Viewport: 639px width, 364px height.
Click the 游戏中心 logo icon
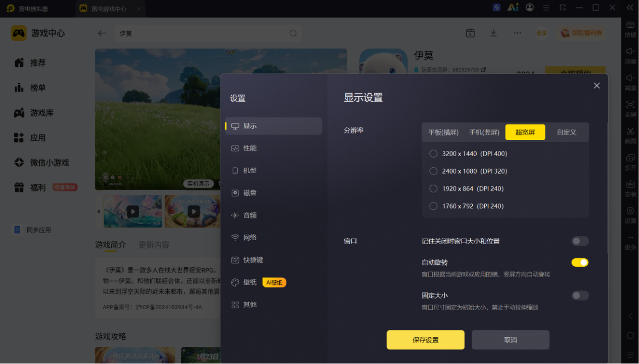click(19, 33)
